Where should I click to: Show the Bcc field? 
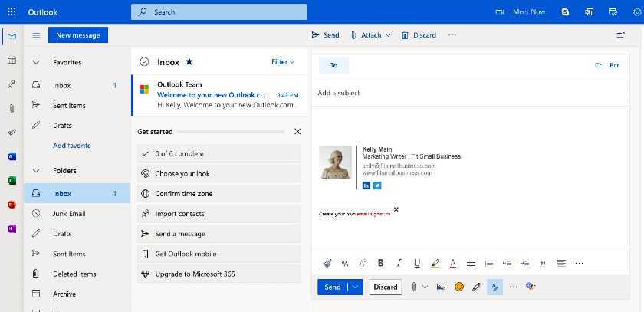(614, 65)
